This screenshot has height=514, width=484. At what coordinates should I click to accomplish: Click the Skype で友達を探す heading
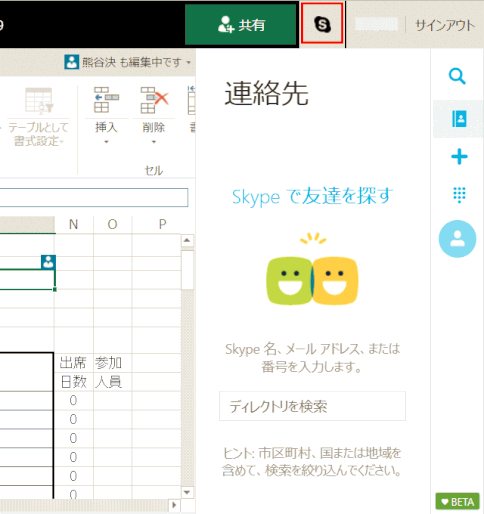[312, 196]
